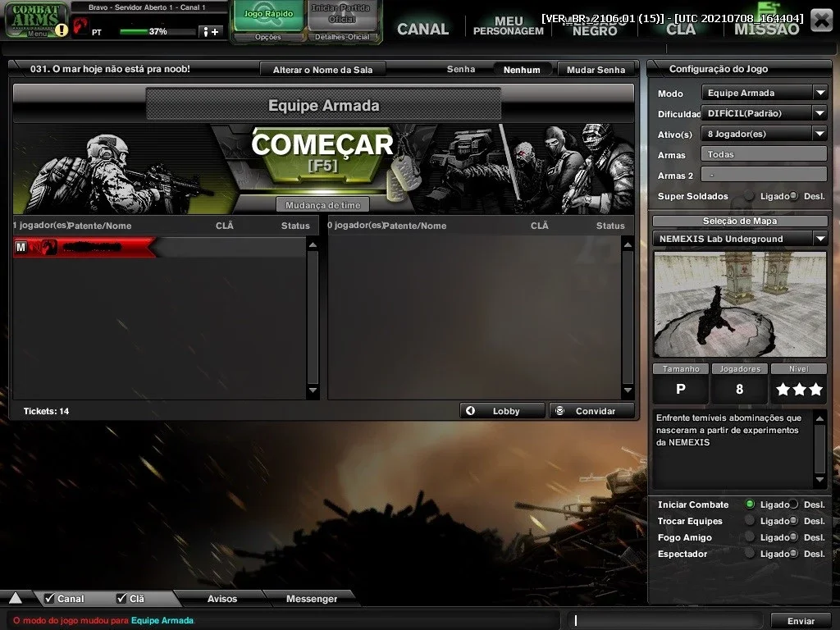Set Iniciar Combate to Ligado
The height and width of the screenshot is (630, 840).
tap(750, 504)
